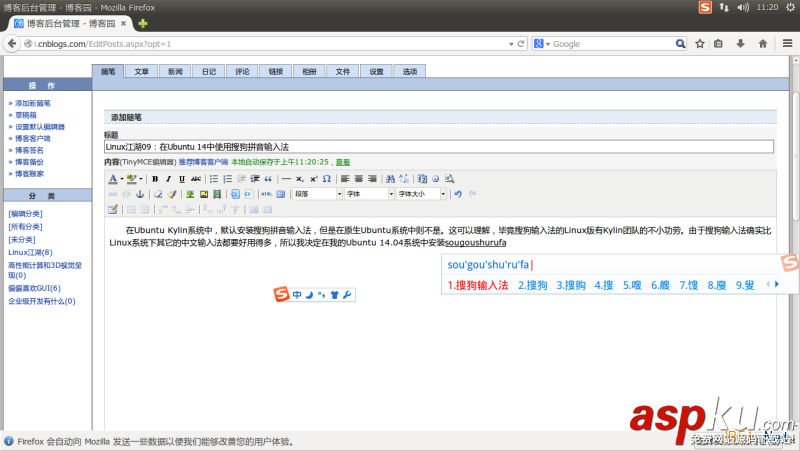
Task: Open the Sogou wrench settings icon
Action: coord(347,295)
